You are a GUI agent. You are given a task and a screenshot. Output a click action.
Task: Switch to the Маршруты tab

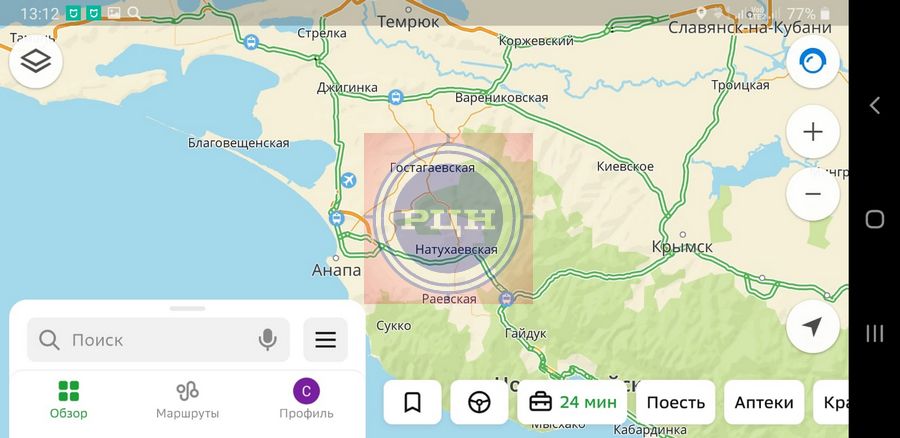[187, 400]
